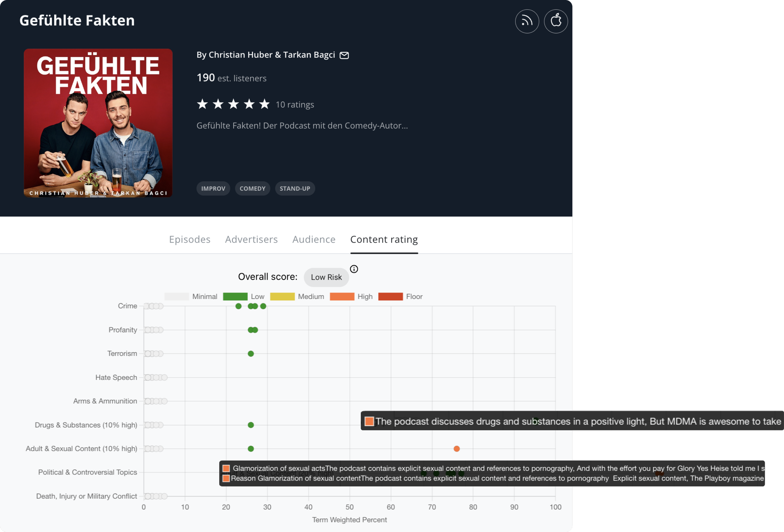Toggle the High legend swatch
This screenshot has width=784, height=532.
pyautogui.click(x=342, y=296)
